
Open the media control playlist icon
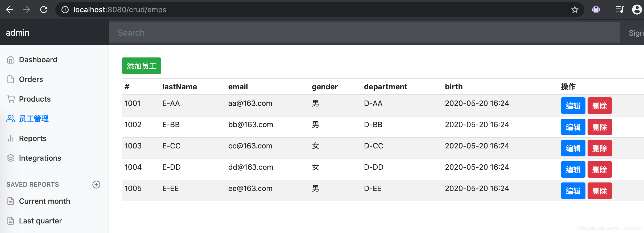(620, 10)
